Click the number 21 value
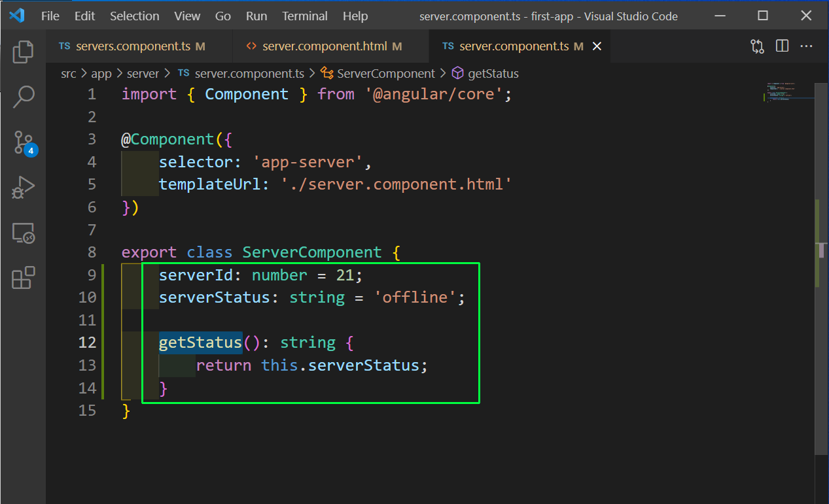The width and height of the screenshot is (829, 504). coord(345,275)
